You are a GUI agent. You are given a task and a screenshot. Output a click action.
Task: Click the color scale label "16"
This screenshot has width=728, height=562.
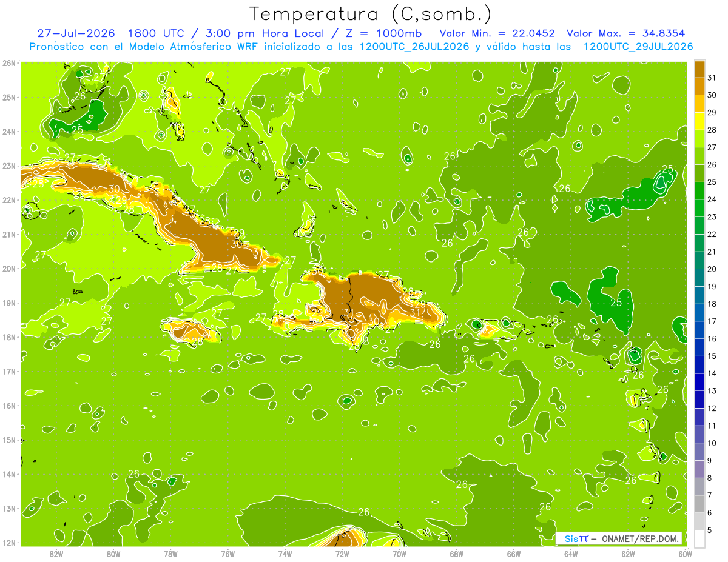[x=712, y=338]
